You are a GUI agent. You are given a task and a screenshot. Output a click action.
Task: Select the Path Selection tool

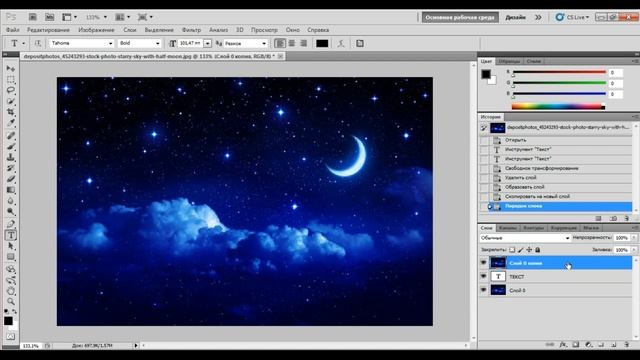pyautogui.click(x=11, y=246)
